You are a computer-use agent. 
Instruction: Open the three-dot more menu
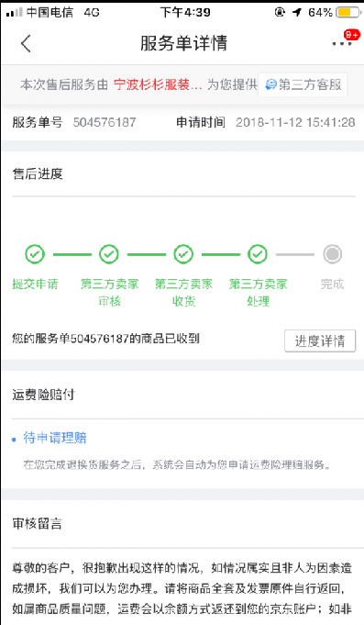[x=342, y=44]
